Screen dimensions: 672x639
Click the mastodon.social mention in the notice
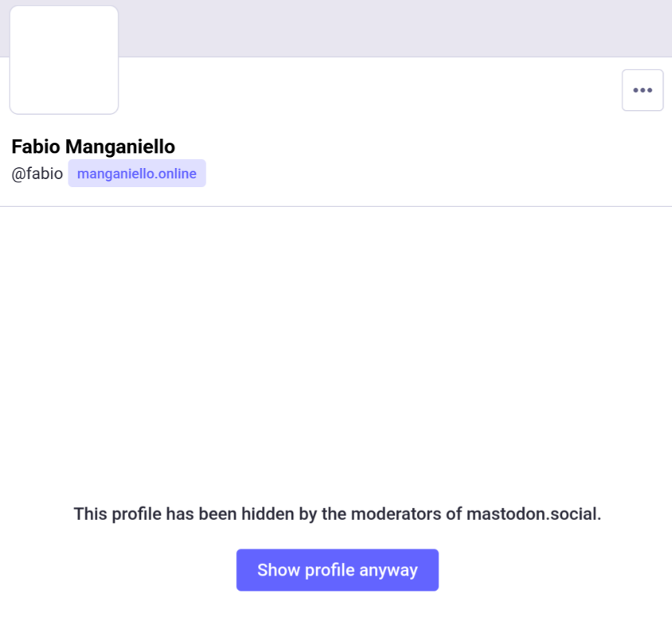pyautogui.click(x=533, y=514)
